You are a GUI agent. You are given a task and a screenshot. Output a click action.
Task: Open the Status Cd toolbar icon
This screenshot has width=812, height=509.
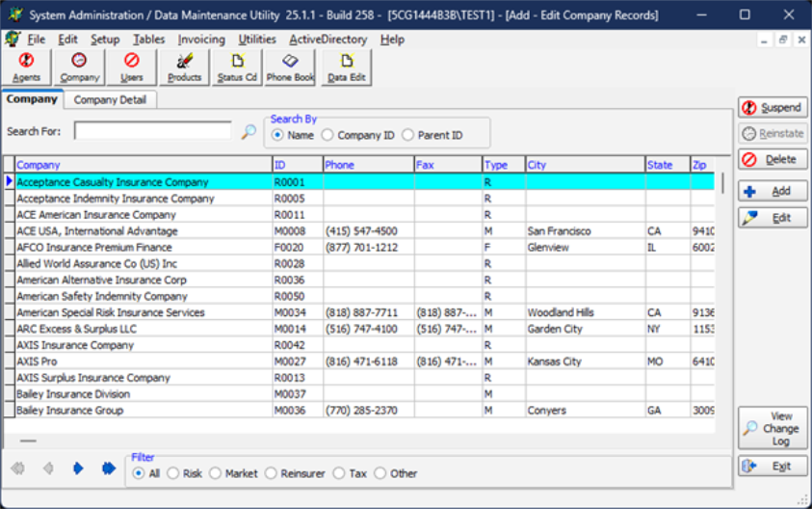click(237, 67)
